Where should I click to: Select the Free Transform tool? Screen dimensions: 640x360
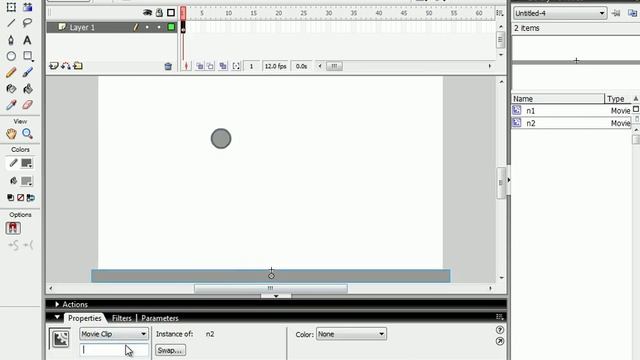tap(11, 7)
